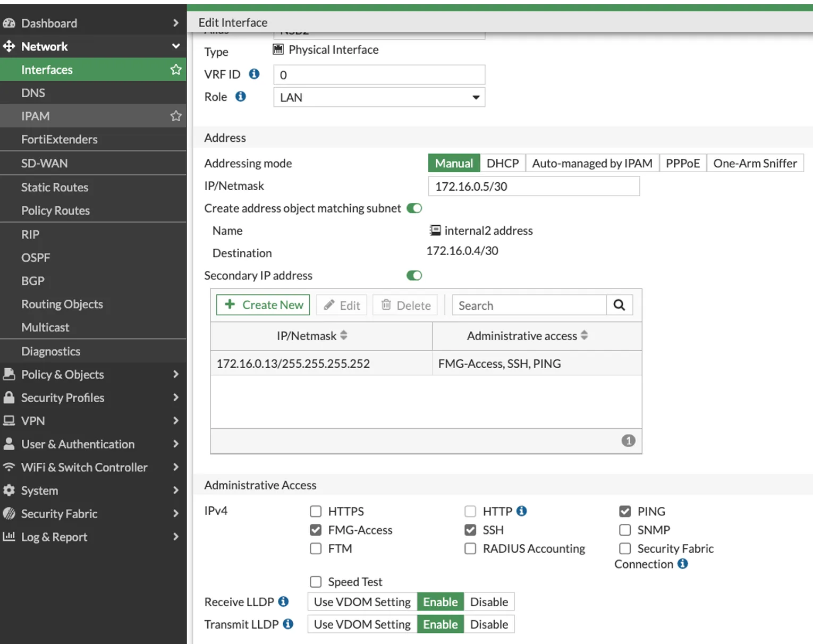813x644 pixels.
Task: Click the Transmit LLDP info icon
Action: 288,624
